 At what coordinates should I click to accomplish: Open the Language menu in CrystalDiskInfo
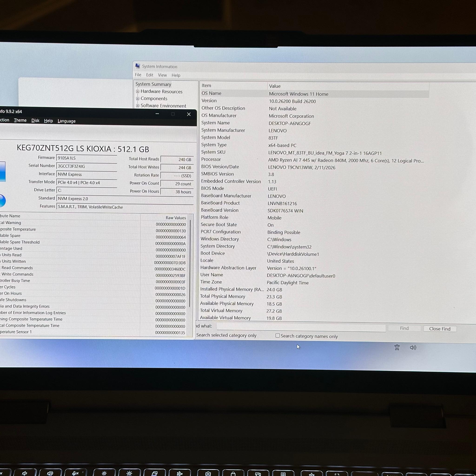click(66, 121)
